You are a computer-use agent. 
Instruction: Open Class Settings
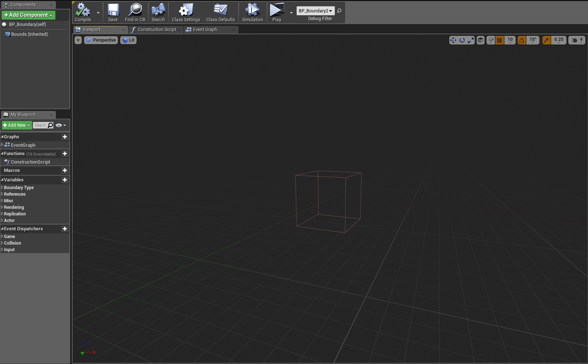186,12
